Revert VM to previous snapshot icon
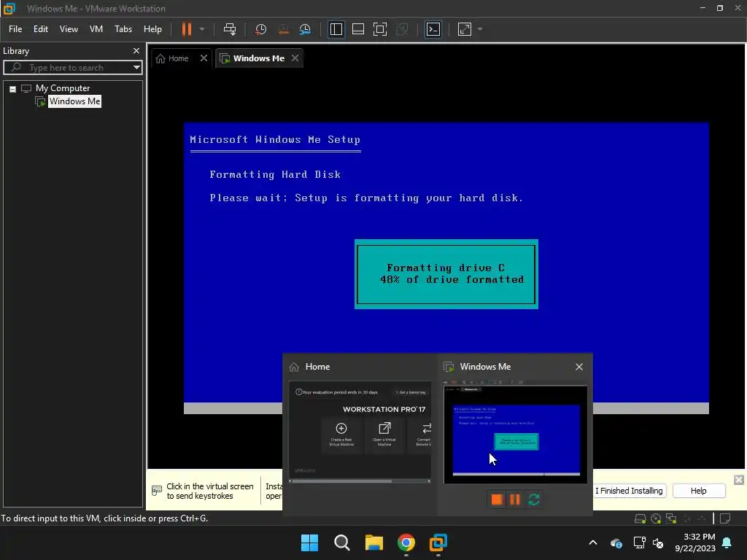This screenshot has height=560, width=747. coord(283,29)
